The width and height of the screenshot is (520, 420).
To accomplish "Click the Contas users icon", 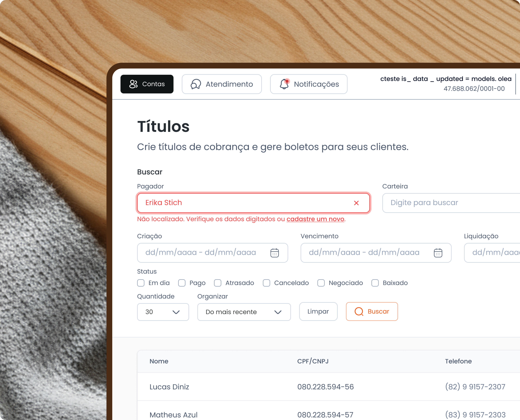I will click(133, 84).
